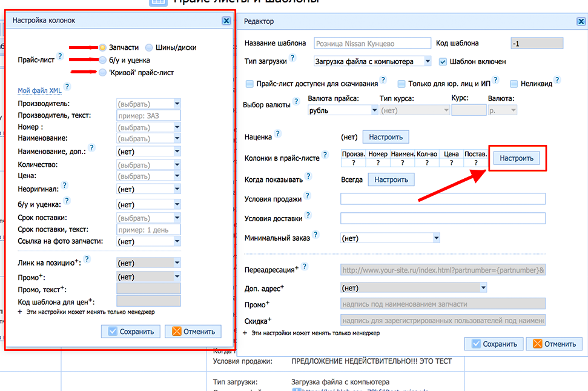Screen dimensions: 588x391
Task: Click help icon beside Наценка label
Action: pyautogui.click(x=278, y=134)
